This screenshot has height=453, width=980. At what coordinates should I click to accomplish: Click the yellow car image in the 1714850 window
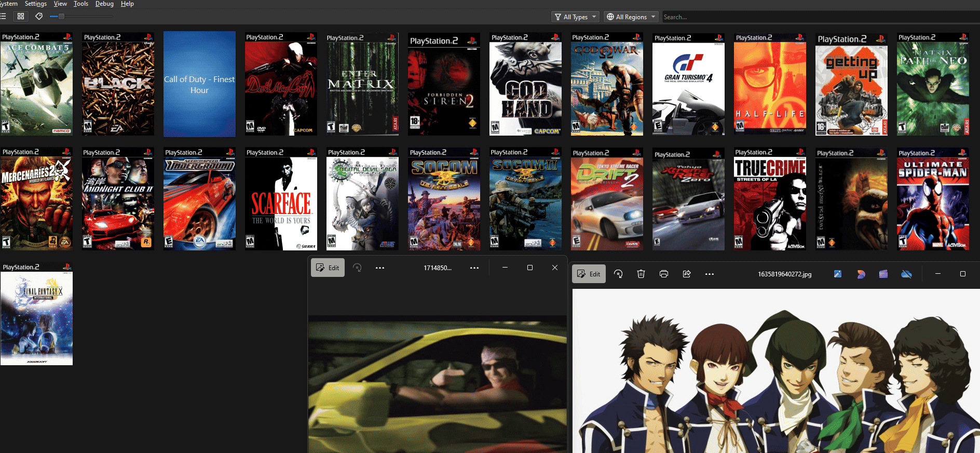pyautogui.click(x=437, y=384)
